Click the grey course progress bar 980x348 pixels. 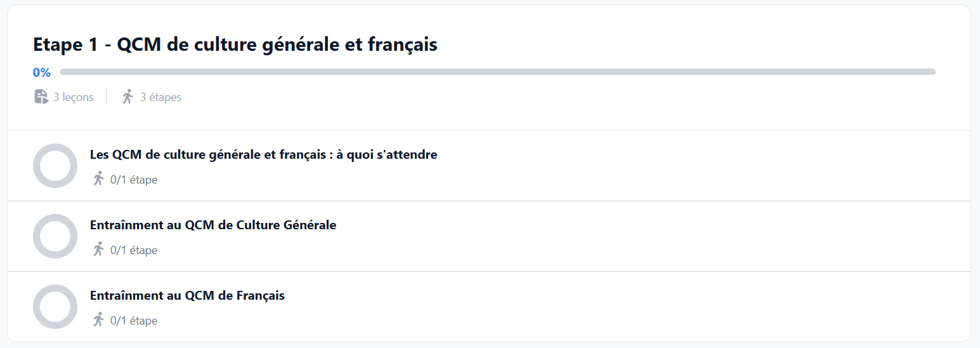(498, 72)
